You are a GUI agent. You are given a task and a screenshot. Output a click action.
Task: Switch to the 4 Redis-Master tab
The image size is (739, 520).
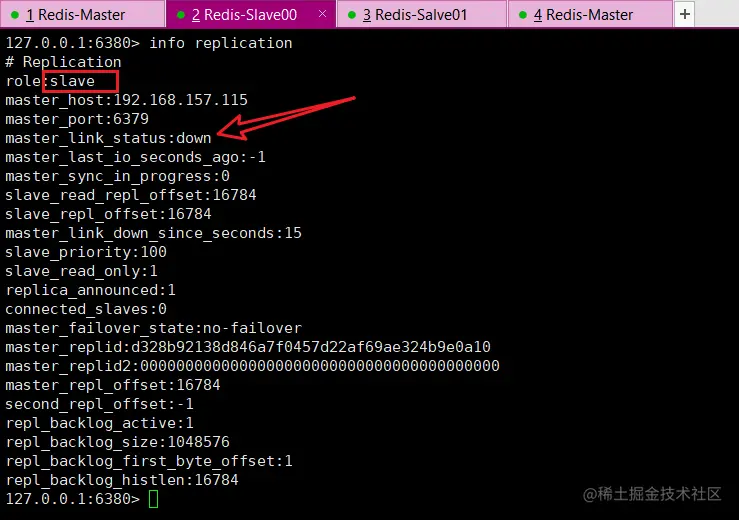(590, 15)
